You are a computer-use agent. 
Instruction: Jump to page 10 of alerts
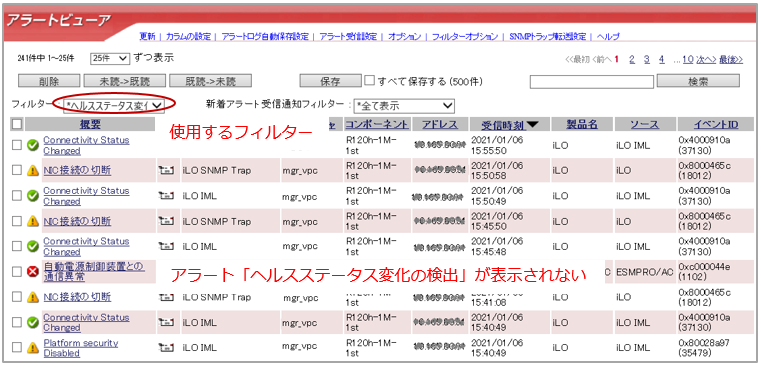(x=688, y=59)
